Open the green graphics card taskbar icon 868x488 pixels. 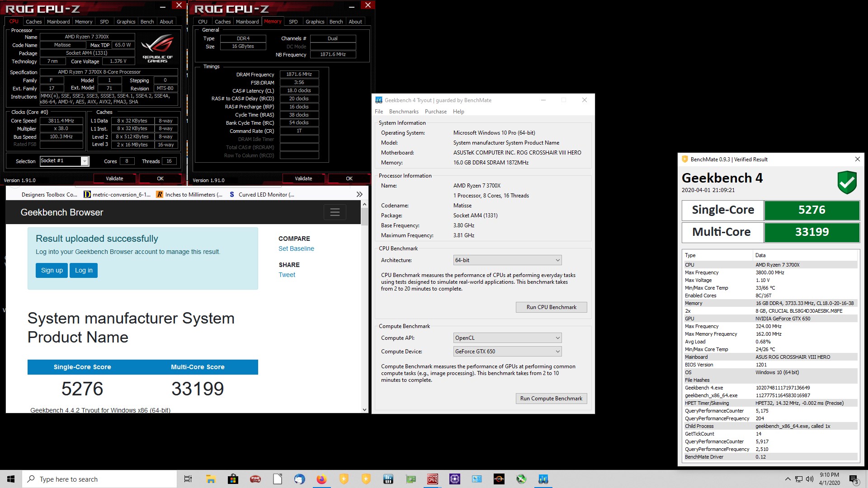[x=410, y=479]
